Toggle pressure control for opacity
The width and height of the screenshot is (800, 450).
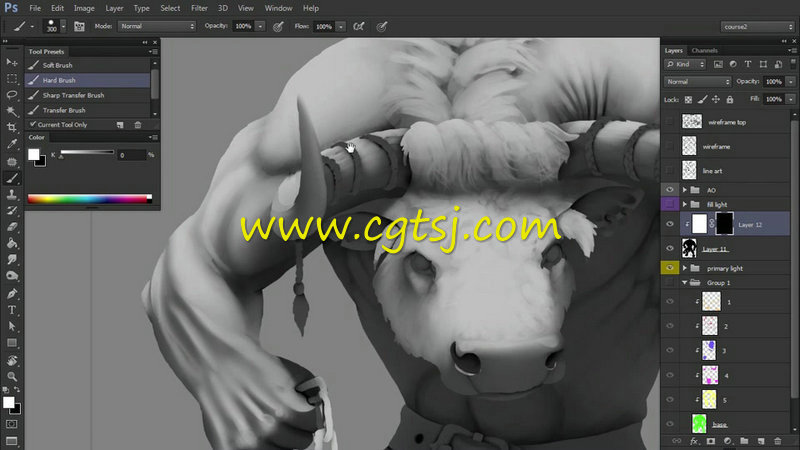(278, 27)
